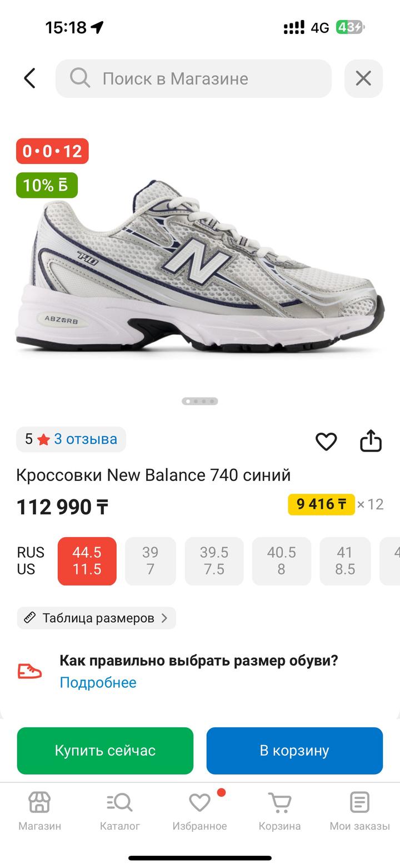Choose size 40.5 / US 8

[281, 561]
